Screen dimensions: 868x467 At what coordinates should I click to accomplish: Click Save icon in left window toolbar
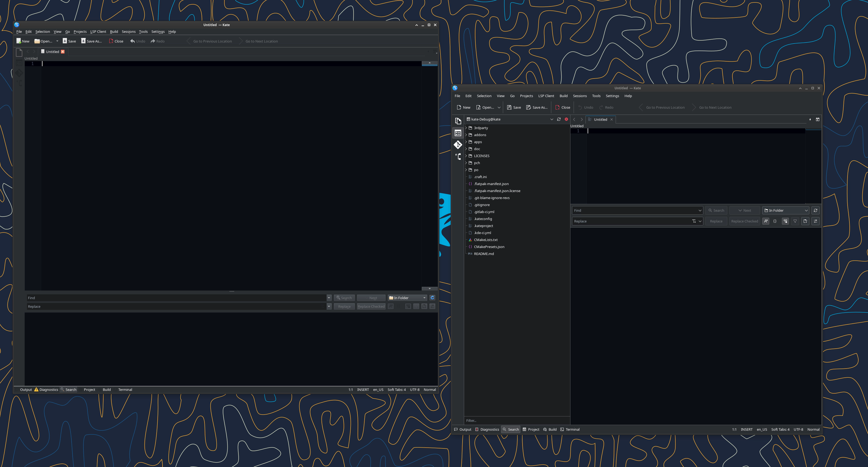coord(65,41)
